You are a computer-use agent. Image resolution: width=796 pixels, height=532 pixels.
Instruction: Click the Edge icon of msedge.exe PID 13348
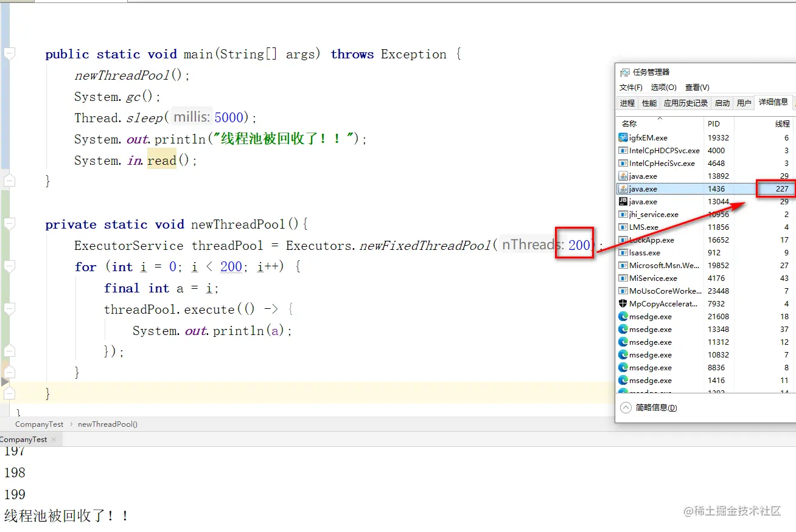coord(623,329)
